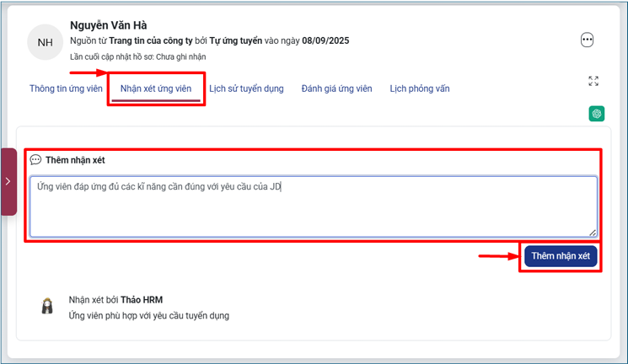Open the Lịch sử tuyển dụng tab
This screenshot has height=364, width=628.
click(x=246, y=88)
